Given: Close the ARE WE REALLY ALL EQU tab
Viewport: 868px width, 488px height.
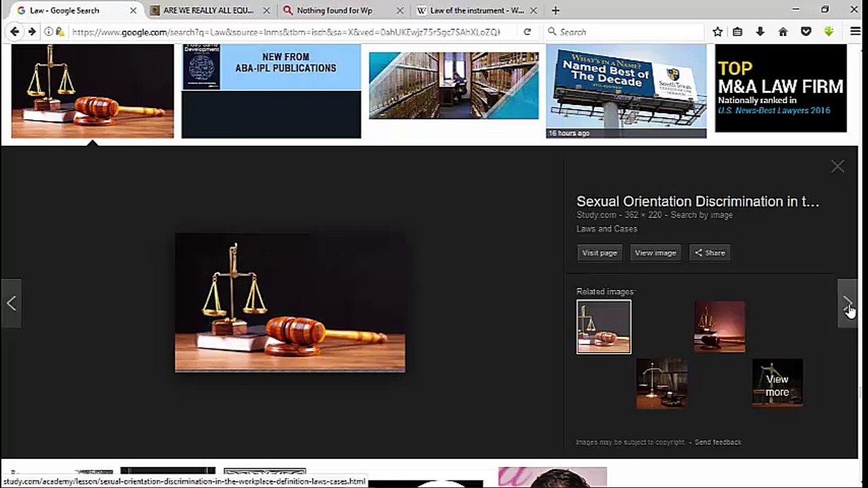Looking at the screenshot, I should pos(266,11).
